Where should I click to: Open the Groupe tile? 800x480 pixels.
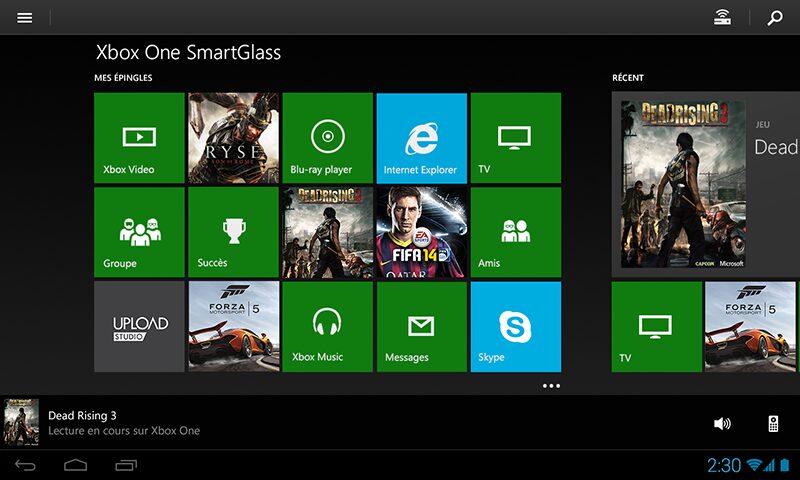[139, 232]
